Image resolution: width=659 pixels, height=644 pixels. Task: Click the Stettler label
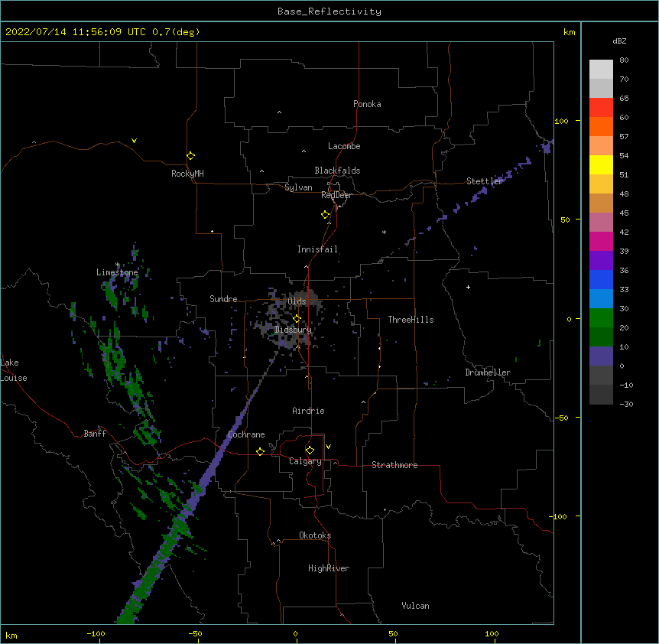coord(484,181)
